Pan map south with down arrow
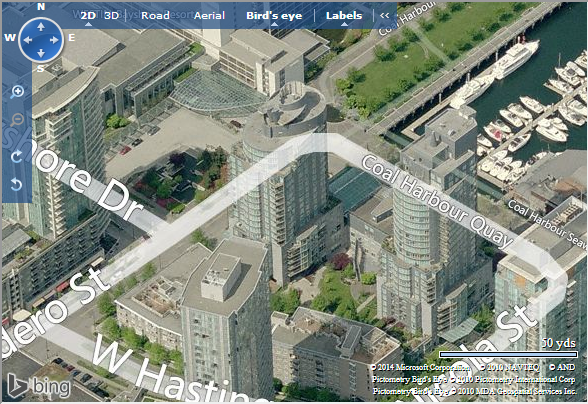Viewport: 588px width, 404px height. click(x=41, y=53)
